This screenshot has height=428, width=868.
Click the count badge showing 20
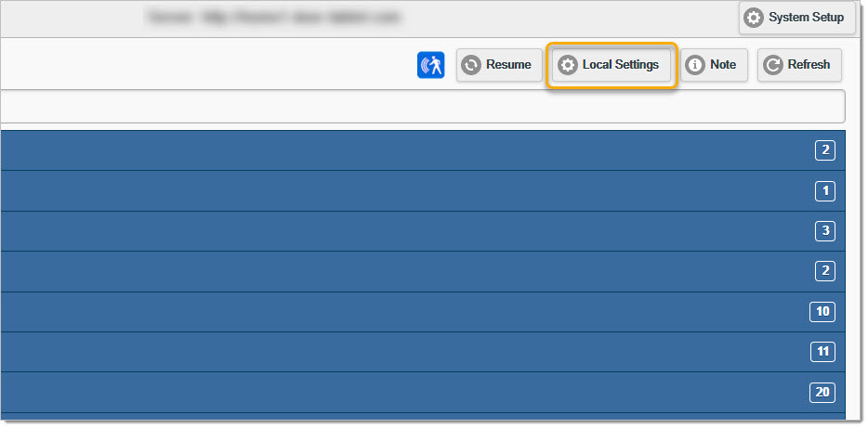click(x=822, y=392)
